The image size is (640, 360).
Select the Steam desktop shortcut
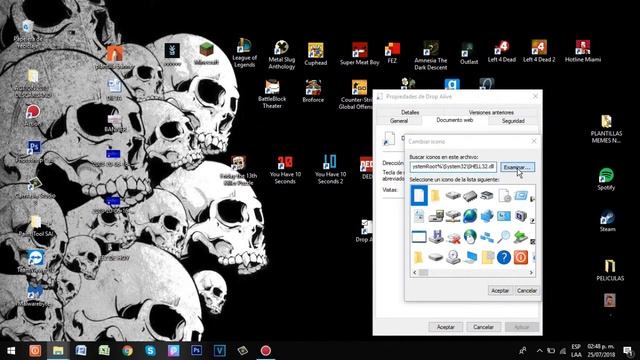(x=607, y=221)
